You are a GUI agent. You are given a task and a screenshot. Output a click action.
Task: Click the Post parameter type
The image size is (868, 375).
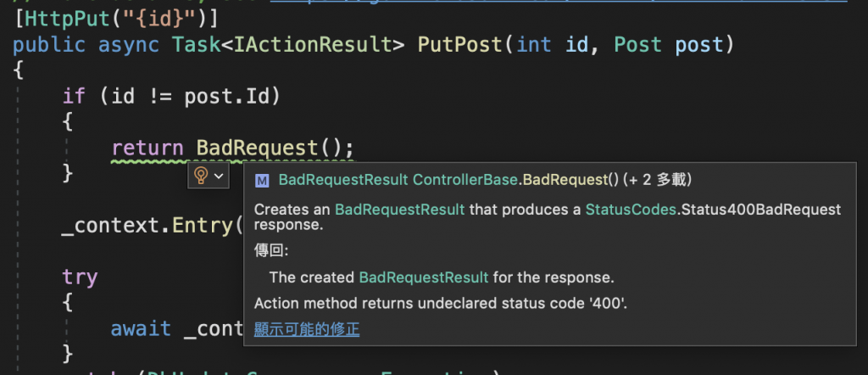coord(637,44)
